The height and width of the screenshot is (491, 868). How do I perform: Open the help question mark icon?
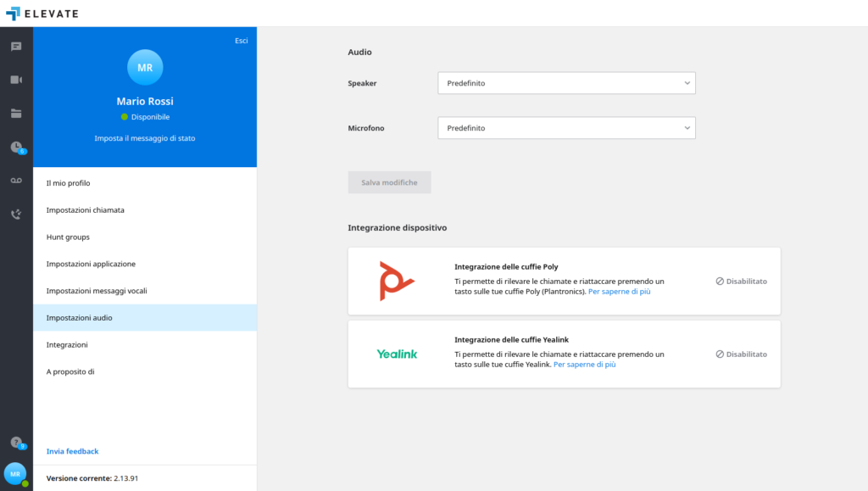click(x=15, y=442)
